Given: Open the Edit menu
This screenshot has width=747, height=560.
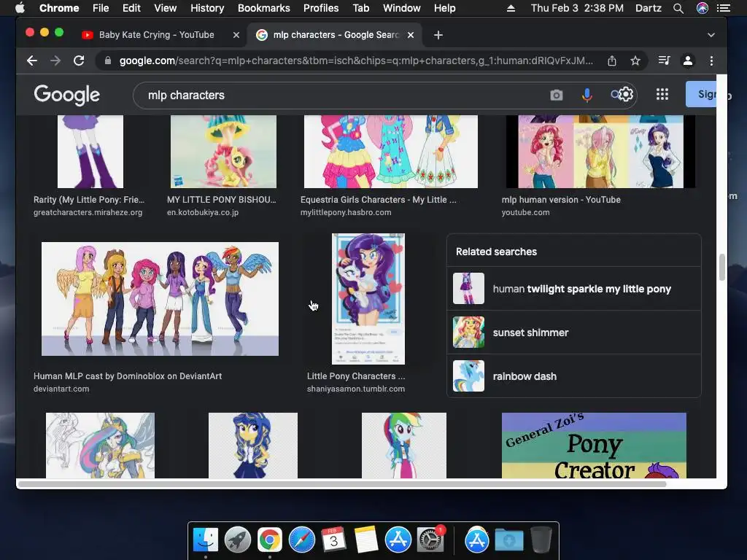Looking at the screenshot, I should click(131, 8).
